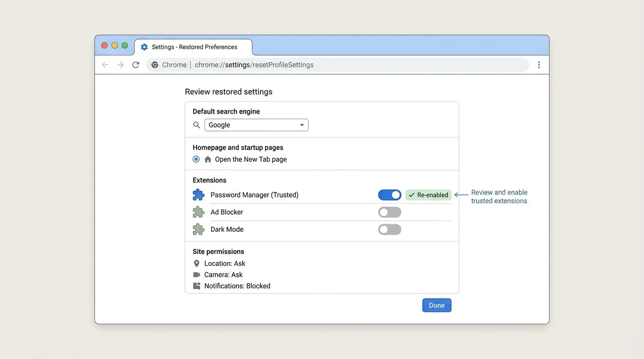Open the Chrome three-dot menu
Screen dimensions: 644x359
(x=539, y=65)
